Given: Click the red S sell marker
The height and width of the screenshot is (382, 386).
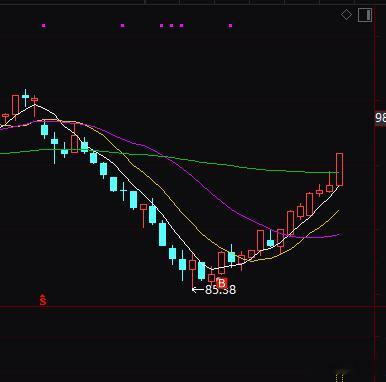Looking at the screenshot, I should tap(43, 300).
